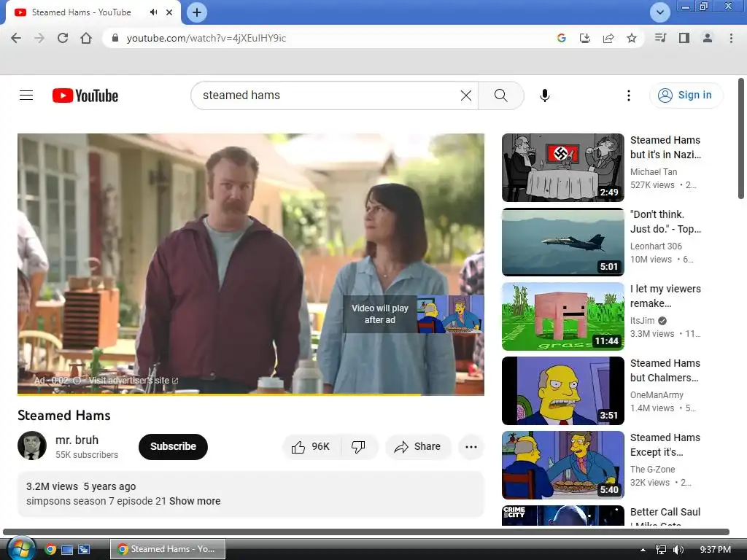
Task: Open more actions ellipsis under video
Action: point(471,447)
